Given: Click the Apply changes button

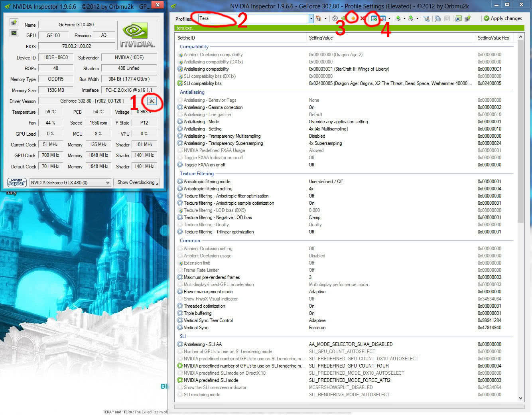Looking at the screenshot, I should click(x=502, y=18).
